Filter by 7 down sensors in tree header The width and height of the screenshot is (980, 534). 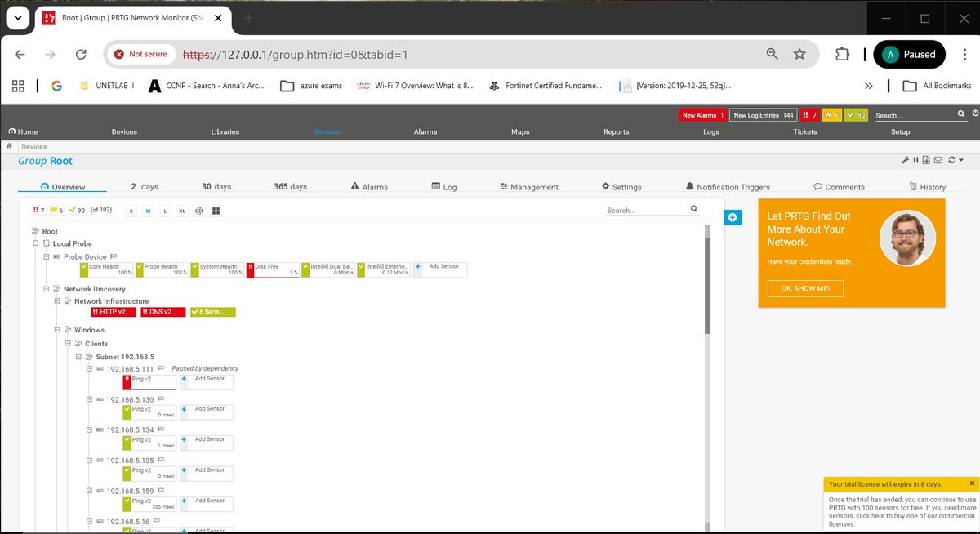click(x=38, y=211)
